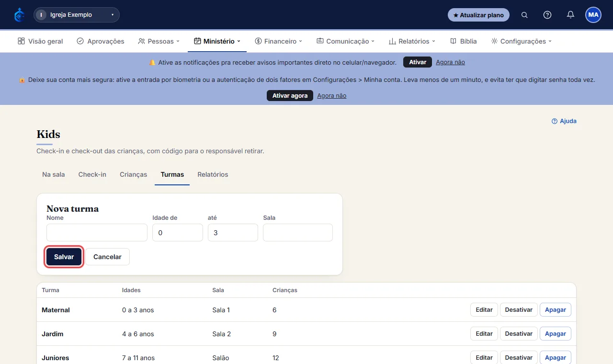Click the app logo in header
This screenshot has width=613, height=364.
pyautogui.click(x=19, y=15)
